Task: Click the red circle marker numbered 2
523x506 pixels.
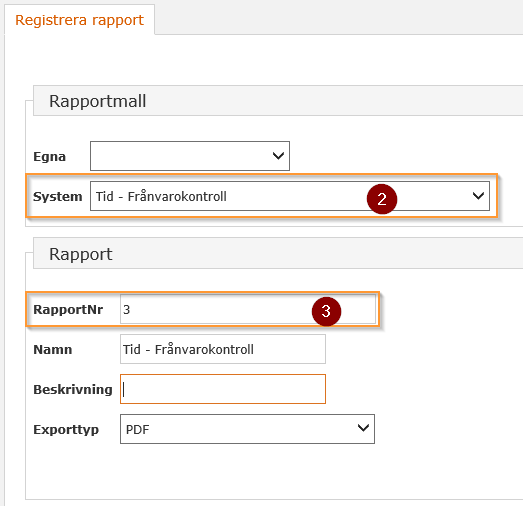Action: coord(382,199)
